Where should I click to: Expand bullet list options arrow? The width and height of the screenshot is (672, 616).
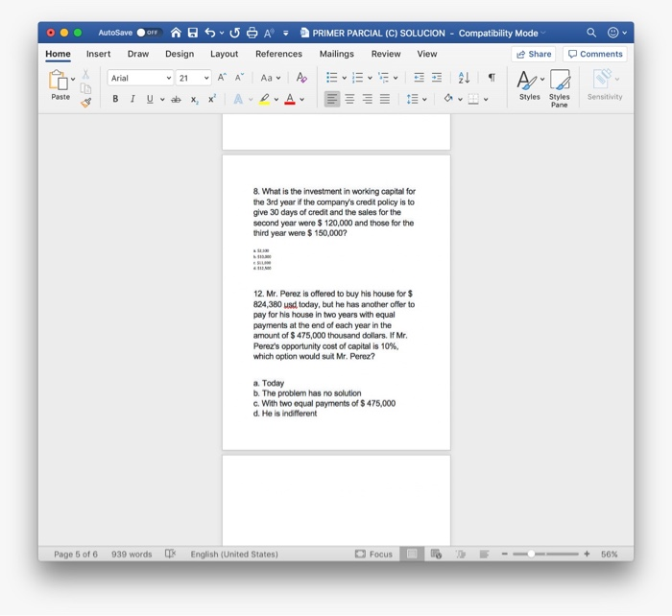(344, 78)
